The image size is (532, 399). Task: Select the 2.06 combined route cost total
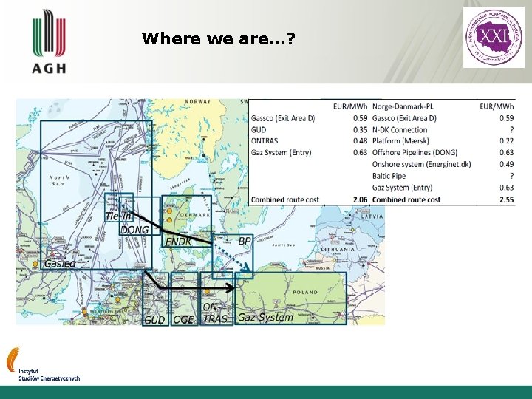360,199
